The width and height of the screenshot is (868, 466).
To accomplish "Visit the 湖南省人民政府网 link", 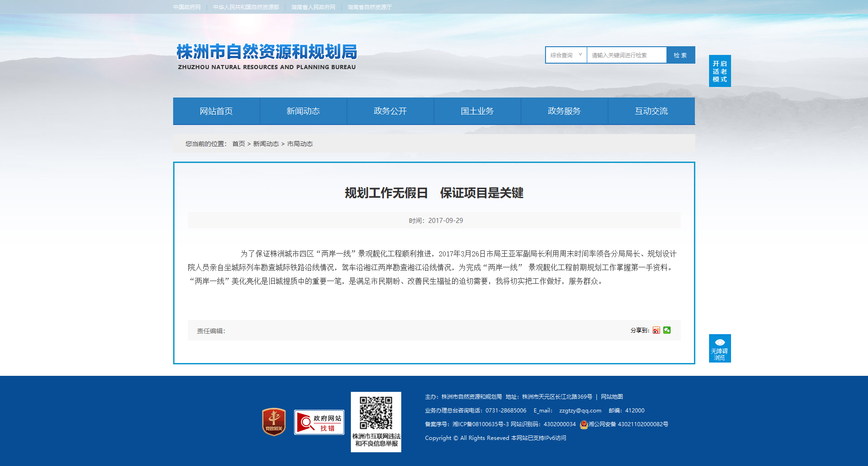I will coord(313,7).
